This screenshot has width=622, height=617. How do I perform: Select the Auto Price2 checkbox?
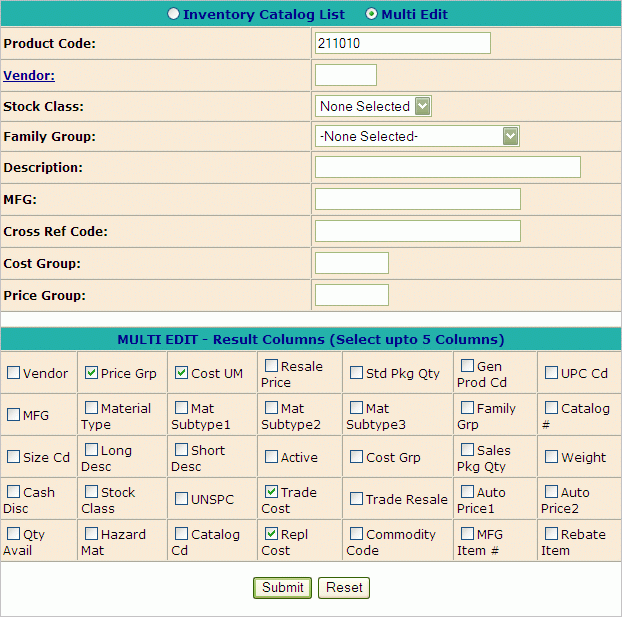(551, 492)
